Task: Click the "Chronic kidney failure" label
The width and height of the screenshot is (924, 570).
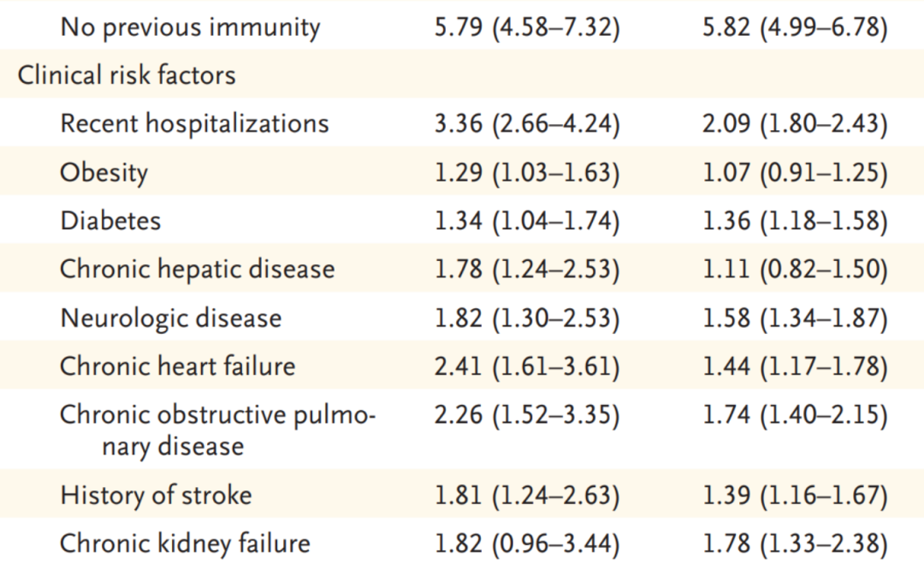Action: [x=185, y=543]
